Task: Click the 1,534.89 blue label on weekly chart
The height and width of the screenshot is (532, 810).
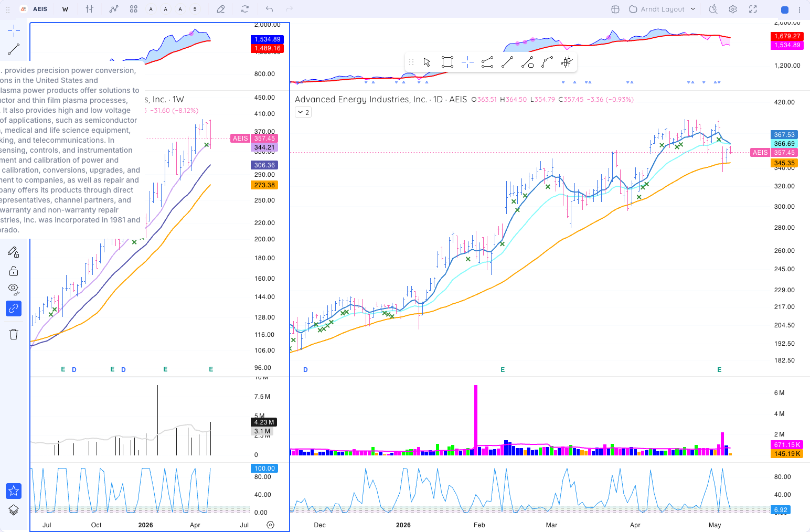Action: (268, 39)
